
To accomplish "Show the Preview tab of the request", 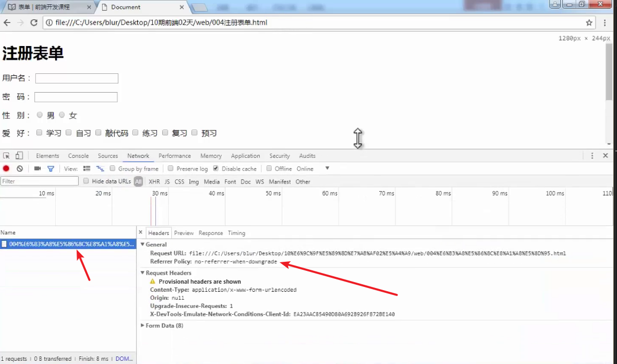I will [184, 233].
